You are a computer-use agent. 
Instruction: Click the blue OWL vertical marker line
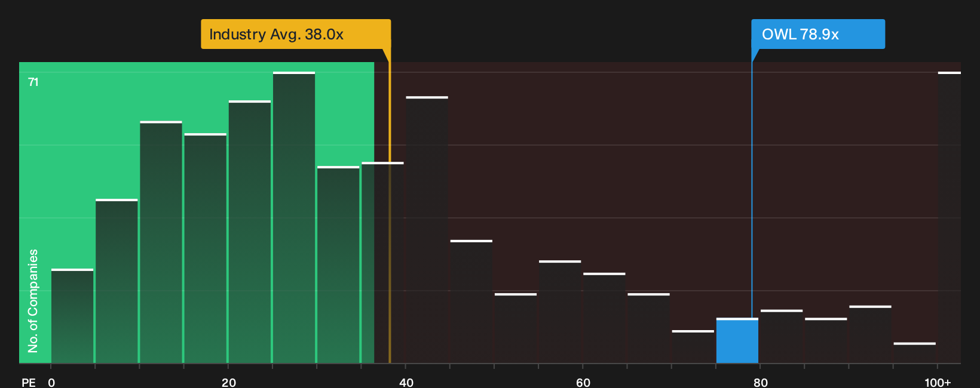(x=752, y=190)
